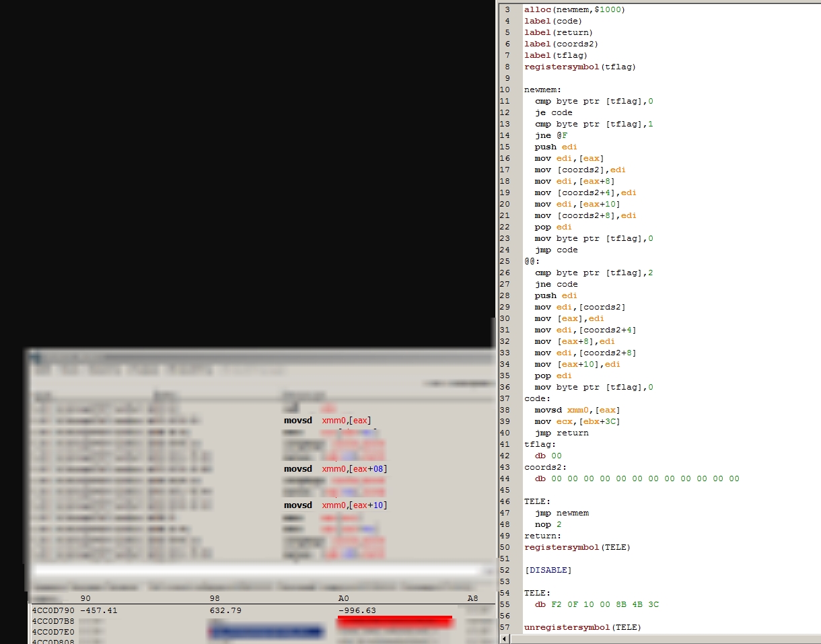Viewport: 821px width, 644px height.
Task: Click the blue selected memory cell
Action: pyautogui.click(x=266, y=632)
